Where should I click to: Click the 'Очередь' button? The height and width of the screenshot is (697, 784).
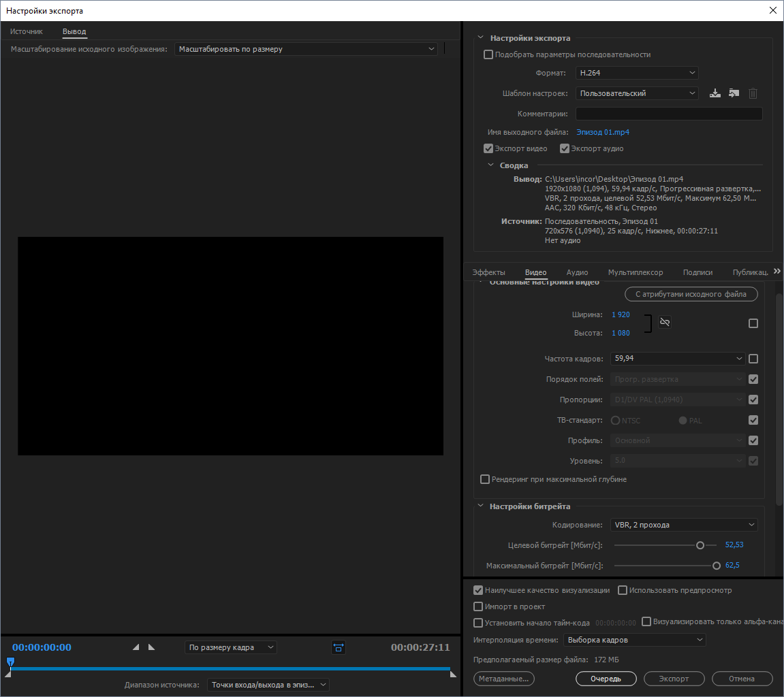606,679
